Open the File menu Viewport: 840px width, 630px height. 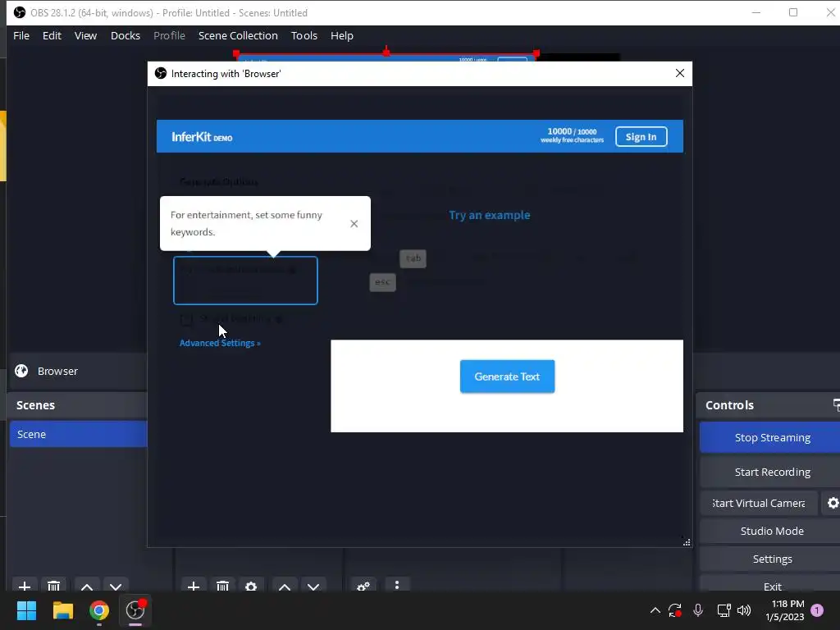click(21, 35)
